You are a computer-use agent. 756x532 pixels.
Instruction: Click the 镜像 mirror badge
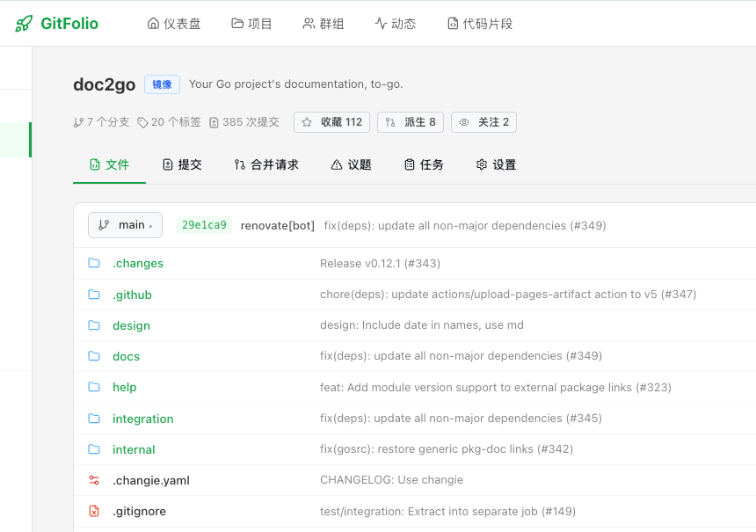pyautogui.click(x=162, y=84)
